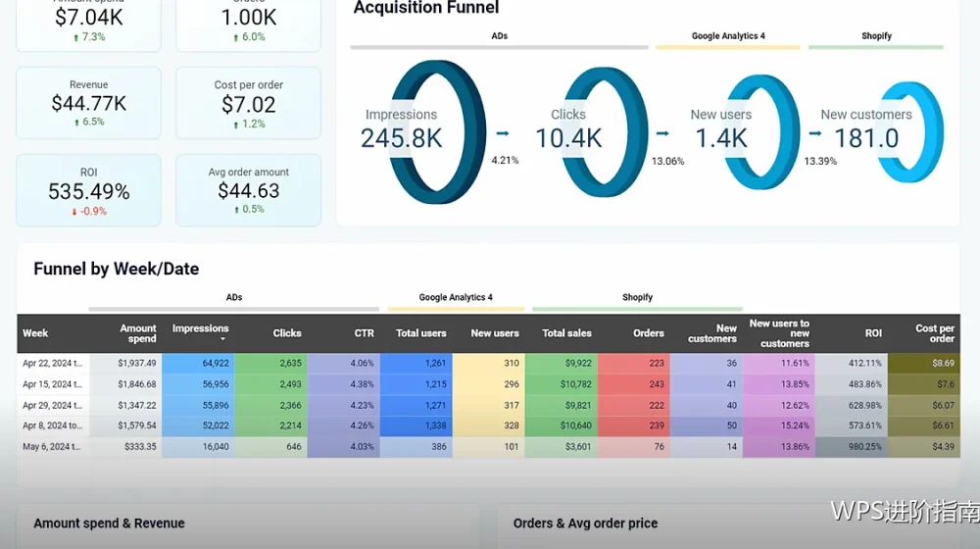Select the Cost per order $7.02 scorecard
This screenshot has height=549, width=980.
point(249,103)
